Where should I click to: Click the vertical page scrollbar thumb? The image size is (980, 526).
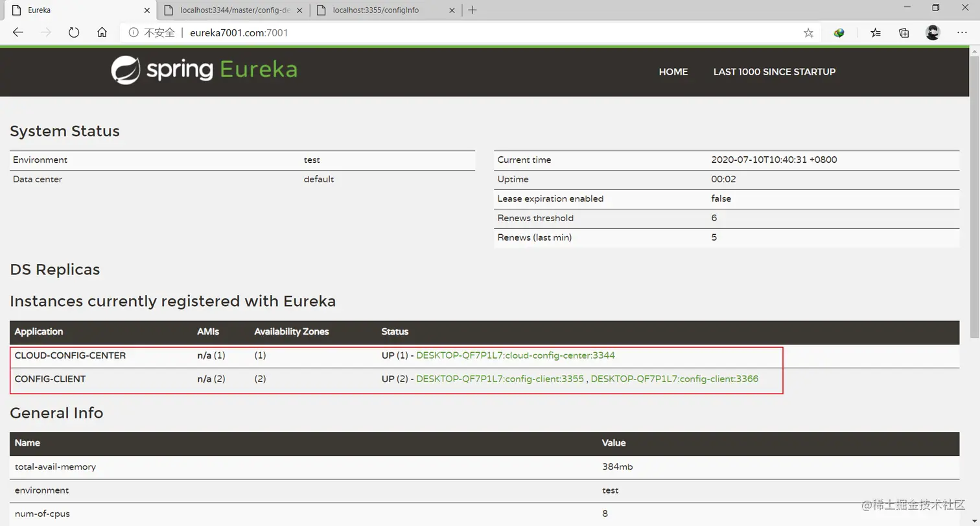pyautogui.click(x=974, y=196)
